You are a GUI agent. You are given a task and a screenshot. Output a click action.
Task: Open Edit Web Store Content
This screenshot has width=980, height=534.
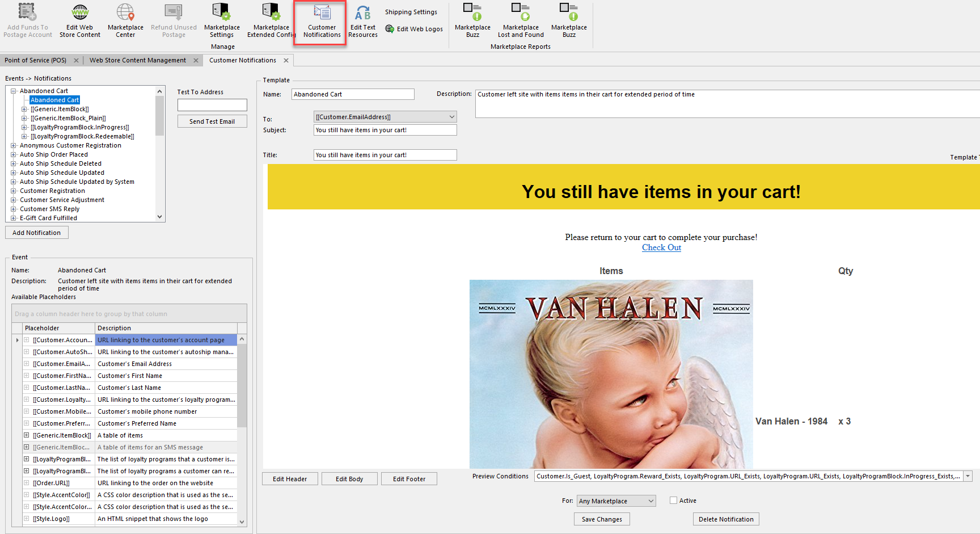point(80,20)
